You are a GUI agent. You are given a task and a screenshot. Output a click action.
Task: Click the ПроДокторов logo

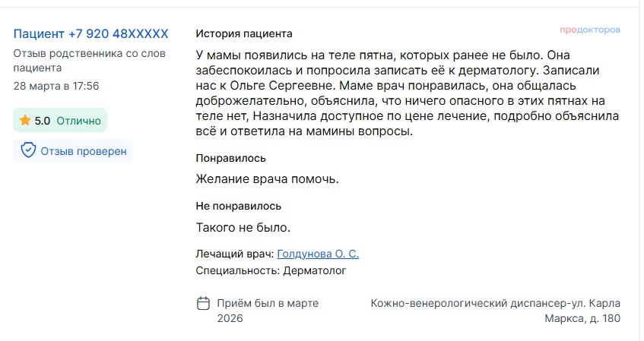tap(589, 30)
